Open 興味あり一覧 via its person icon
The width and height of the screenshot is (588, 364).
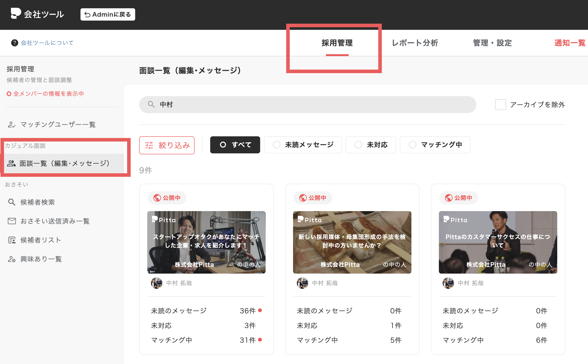pyautogui.click(x=12, y=259)
